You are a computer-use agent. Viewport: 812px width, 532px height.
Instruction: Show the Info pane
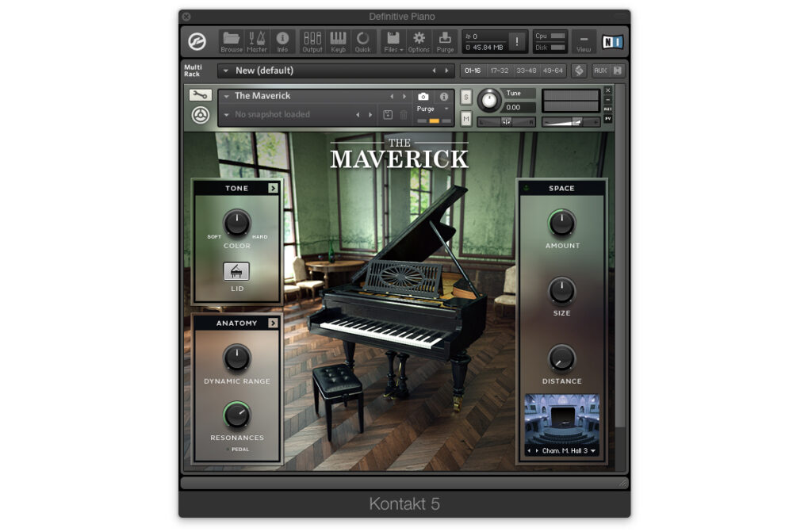click(x=282, y=41)
